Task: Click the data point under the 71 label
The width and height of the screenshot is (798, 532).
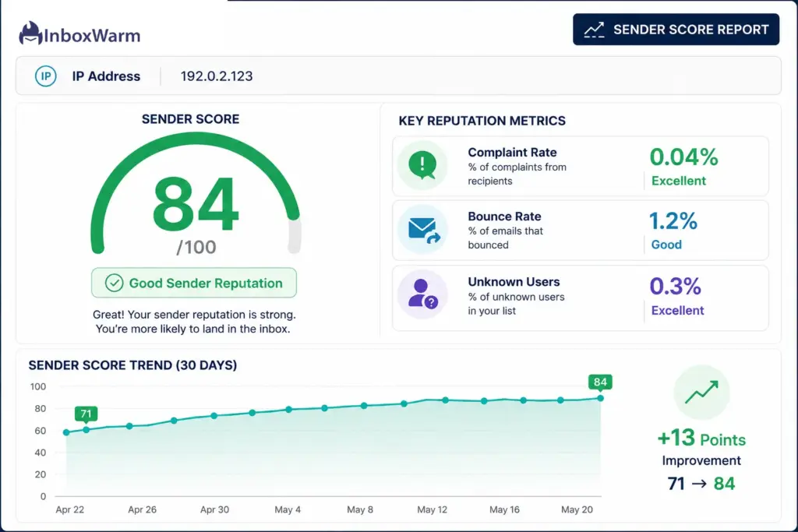Action: tap(86, 430)
